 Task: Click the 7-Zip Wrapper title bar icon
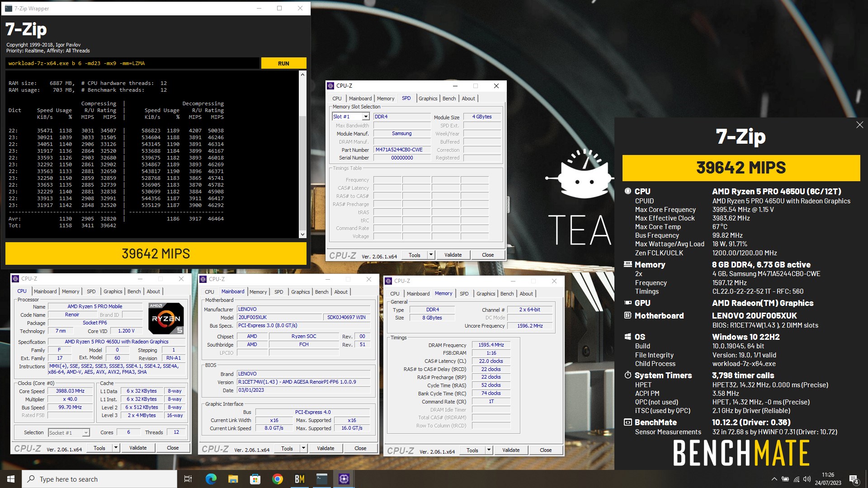pos(9,8)
